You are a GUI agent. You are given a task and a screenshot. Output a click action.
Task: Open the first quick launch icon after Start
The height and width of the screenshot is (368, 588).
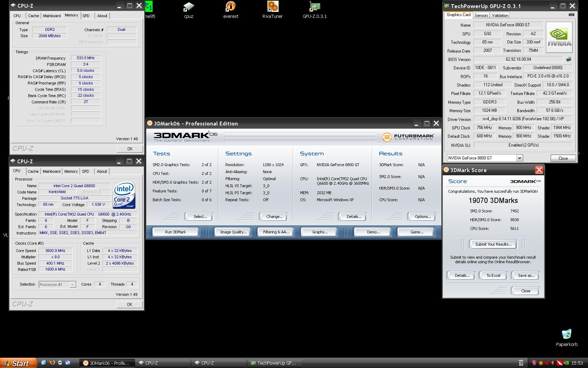pyautogui.click(x=44, y=363)
